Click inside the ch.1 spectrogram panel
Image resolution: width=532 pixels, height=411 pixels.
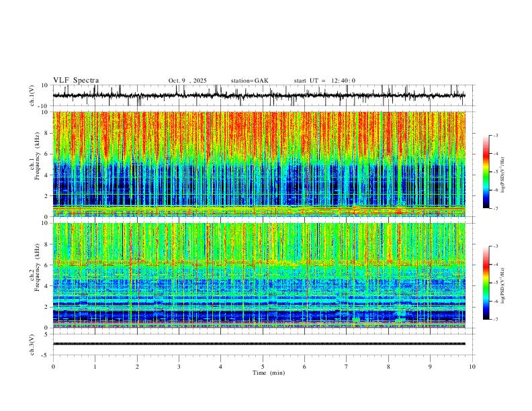click(x=259, y=164)
